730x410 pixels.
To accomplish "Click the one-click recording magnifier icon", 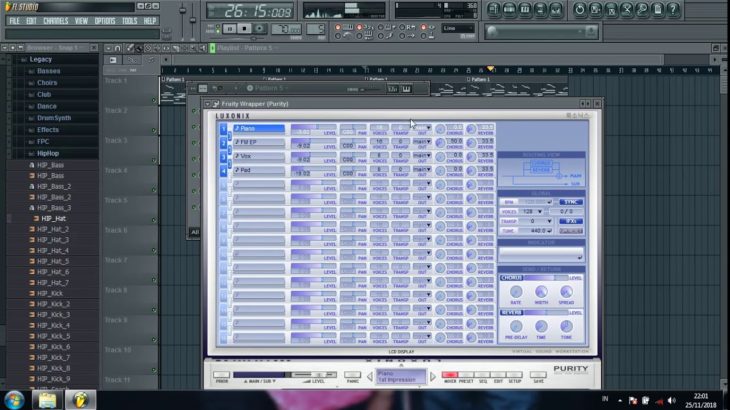I will (x=642, y=9).
